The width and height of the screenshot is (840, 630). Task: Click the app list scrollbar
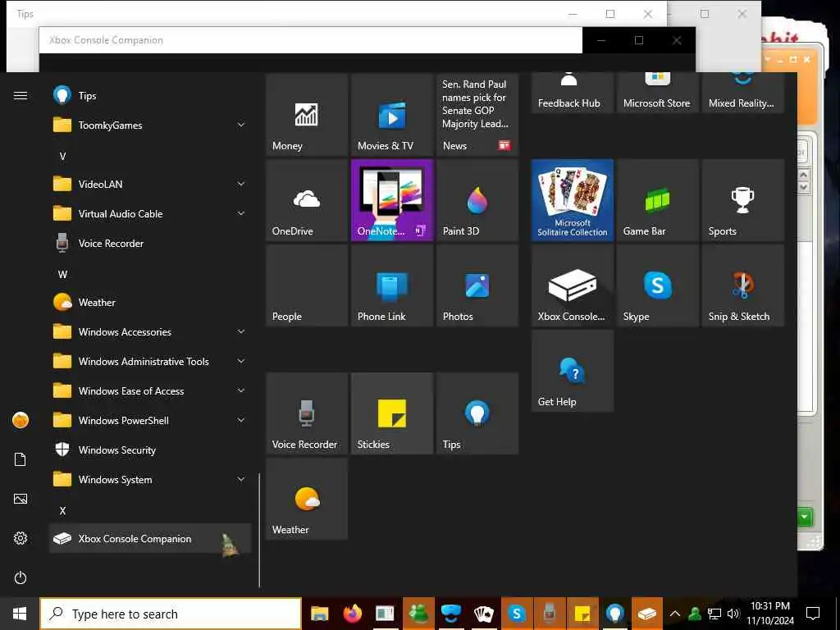point(259,531)
